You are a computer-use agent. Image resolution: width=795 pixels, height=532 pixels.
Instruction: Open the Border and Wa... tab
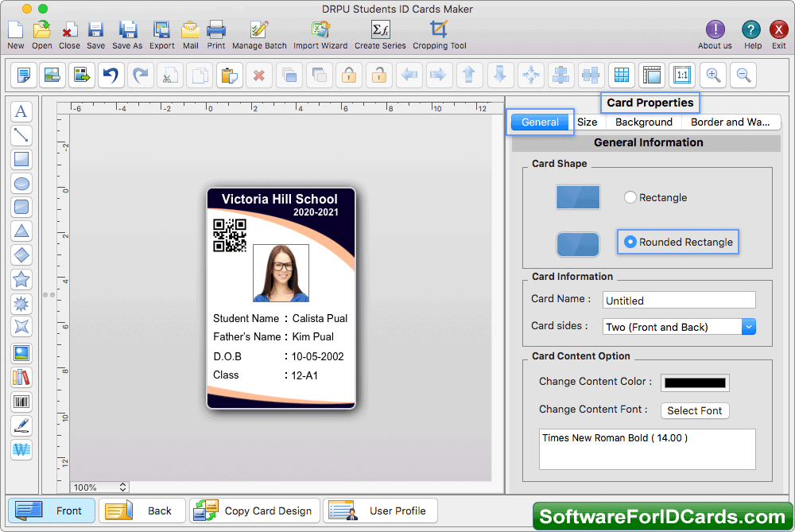(730, 122)
